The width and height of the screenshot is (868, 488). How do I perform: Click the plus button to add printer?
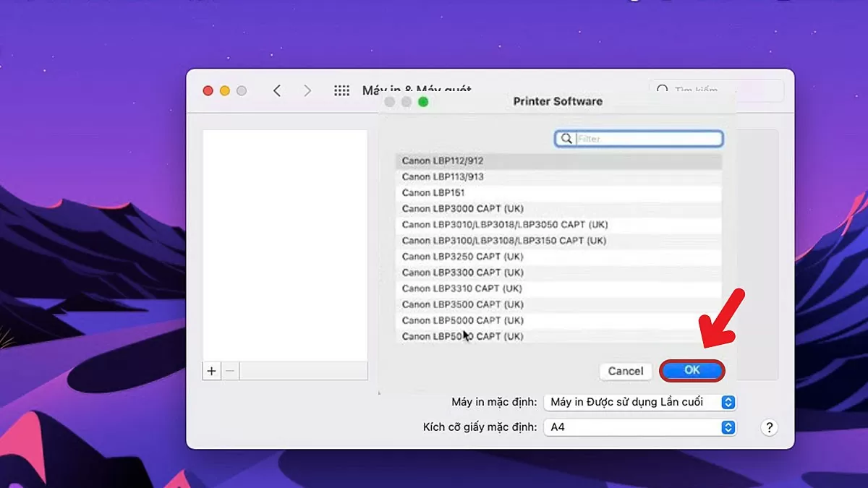[212, 371]
